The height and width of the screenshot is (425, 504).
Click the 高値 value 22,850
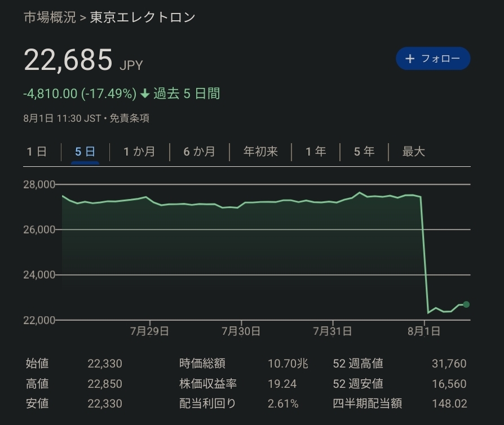105,384
